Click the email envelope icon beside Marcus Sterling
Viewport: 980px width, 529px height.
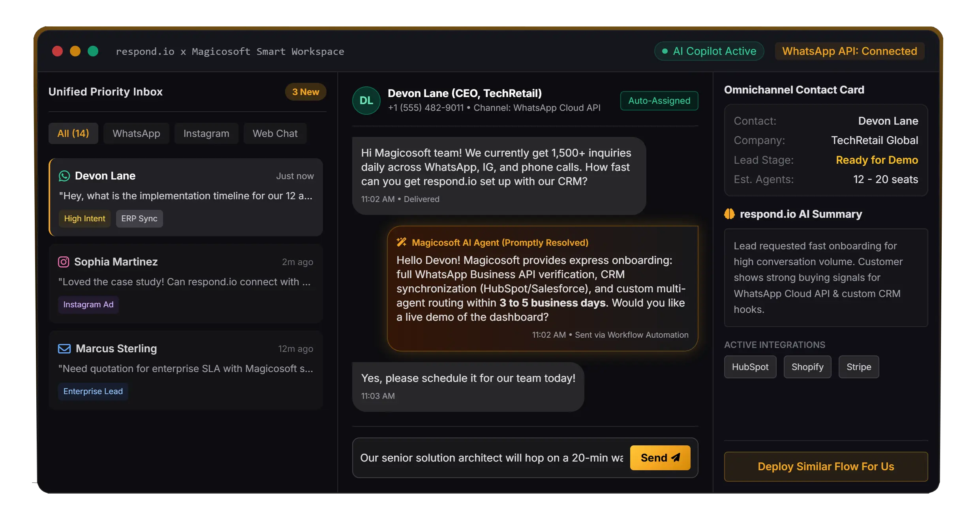(64, 349)
